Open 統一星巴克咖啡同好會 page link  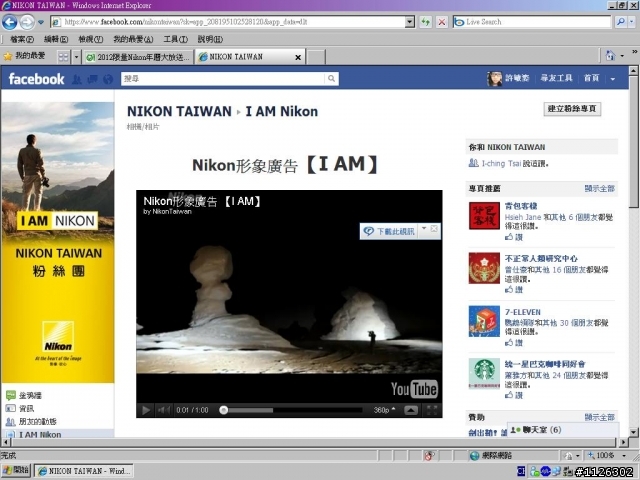point(545,364)
